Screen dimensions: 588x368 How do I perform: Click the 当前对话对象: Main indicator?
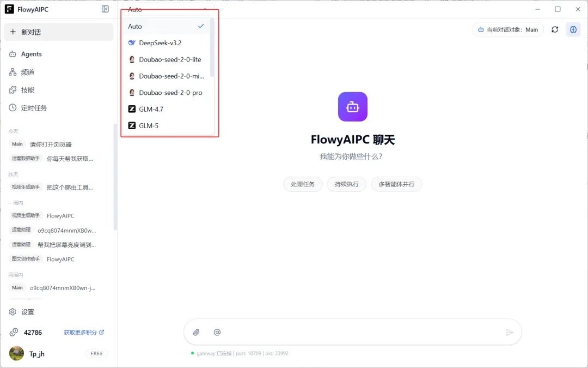click(x=508, y=29)
